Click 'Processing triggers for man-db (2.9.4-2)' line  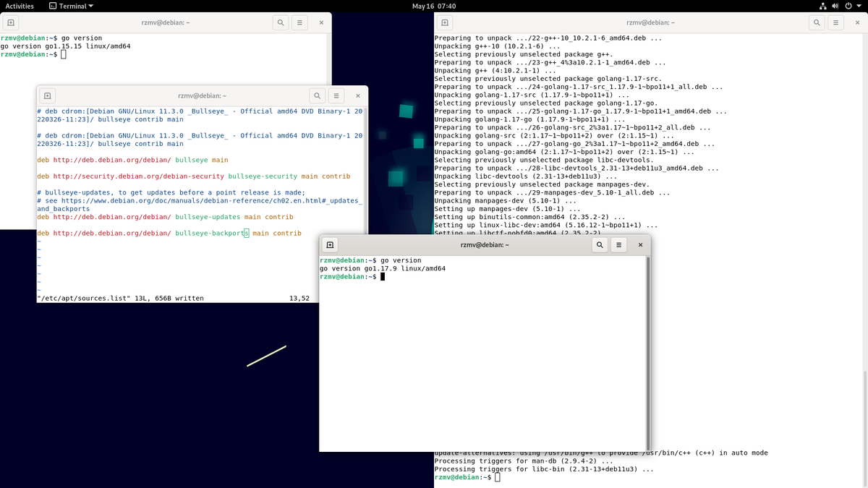click(x=524, y=461)
